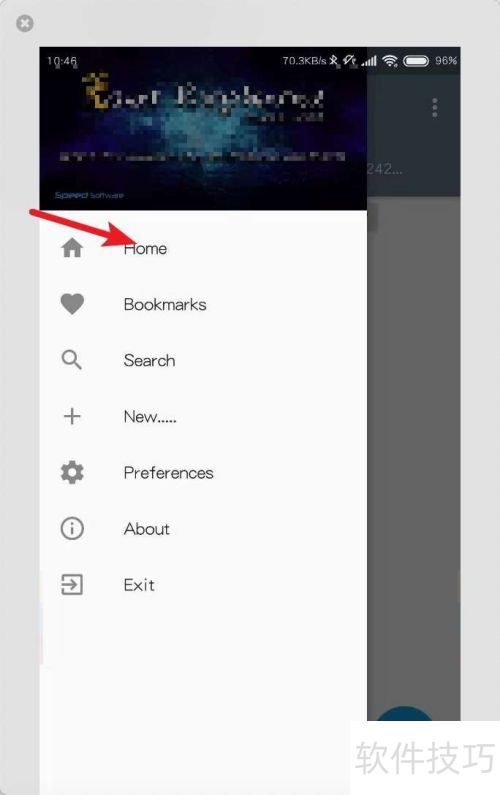Select the New..... menu entry

[x=203, y=416]
